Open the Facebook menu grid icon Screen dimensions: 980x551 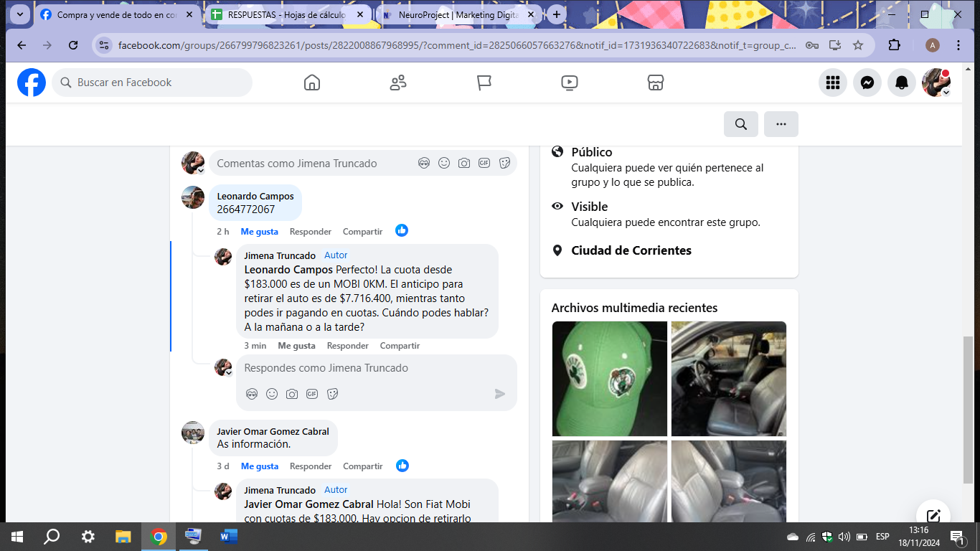click(x=832, y=83)
